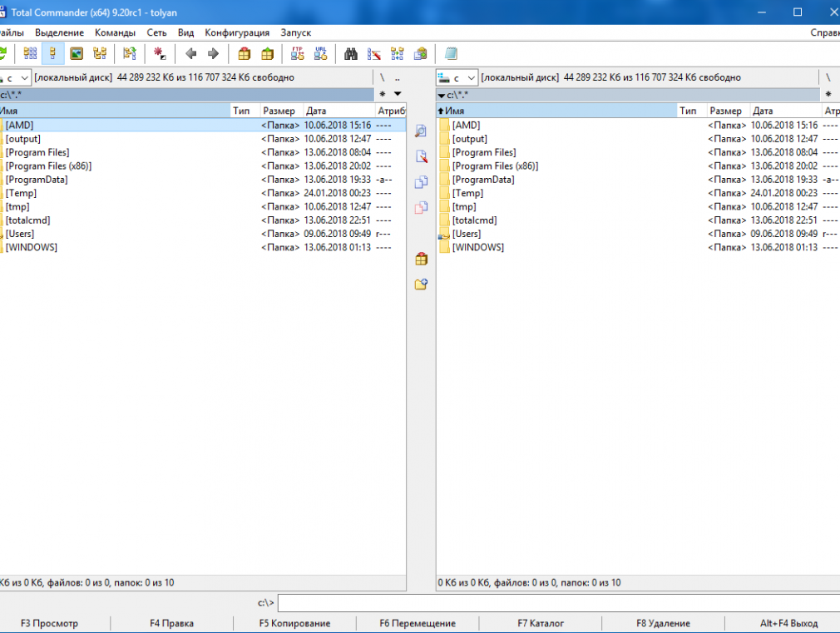Open left panel favorites asterisk menu
840x633 pixels.
pyautogui.click(x=382, y=94)
